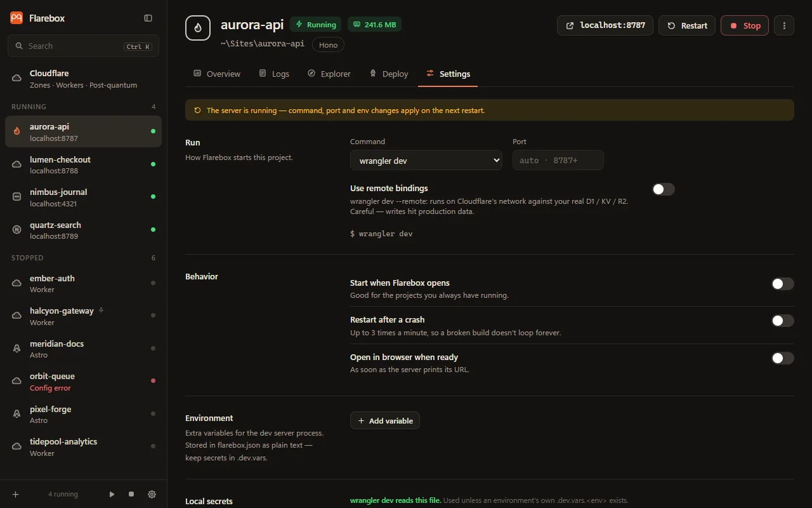
Task: Click the 241.6 MB memory badge
Action: (374, 25)
